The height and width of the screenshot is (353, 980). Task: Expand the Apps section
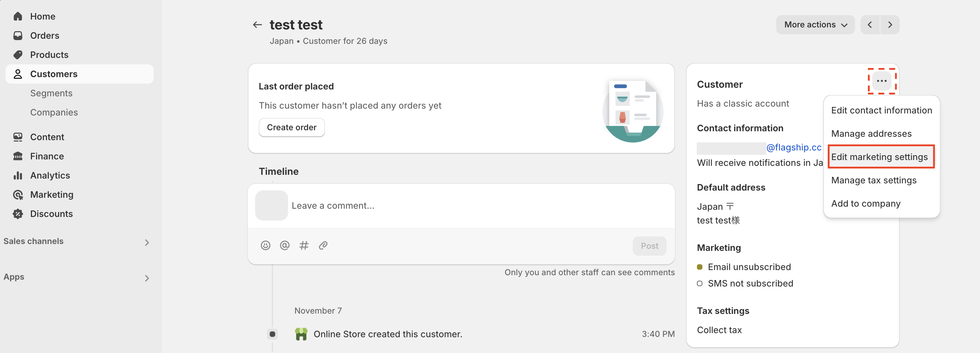76,277
